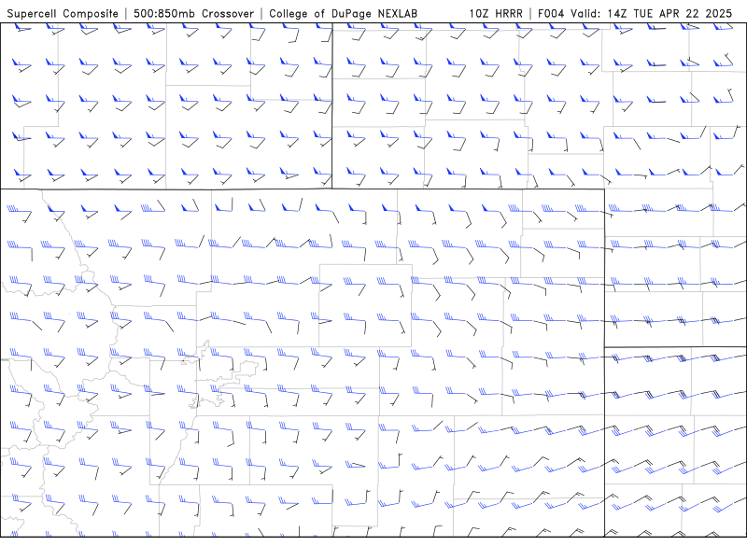The image size is (747, 560).
Task: Click the "College of DuPage NEXLAB" text
Action: pyautogui.click(x=343, y=14)
